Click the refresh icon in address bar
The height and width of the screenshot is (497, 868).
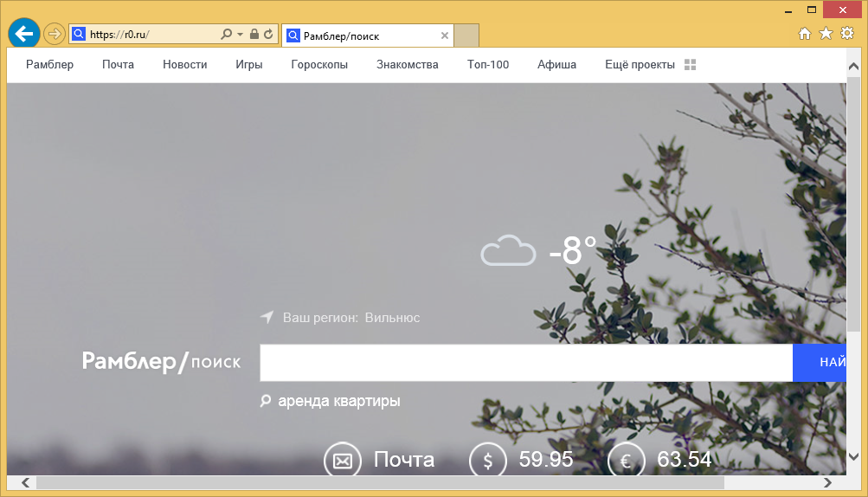click(x=268, y=35)
